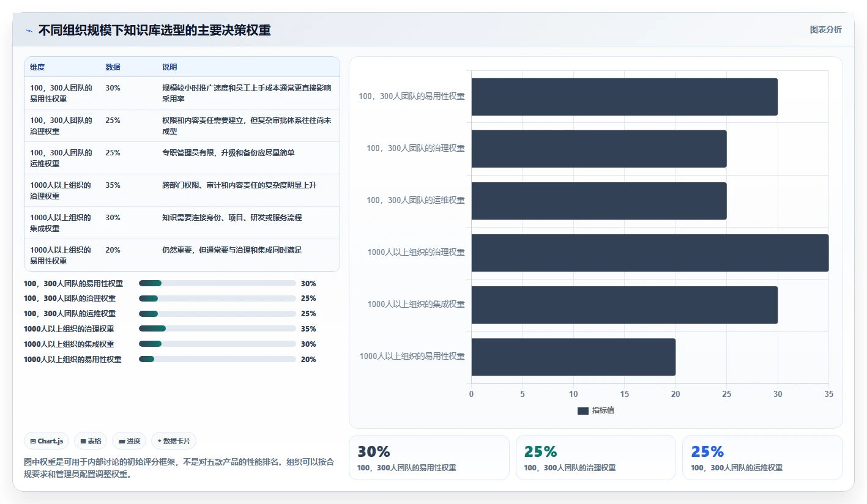Click description 知识需要连接身份、项目、研发或服务流程
Screen dimensions: 867x504
click(232, 217)
